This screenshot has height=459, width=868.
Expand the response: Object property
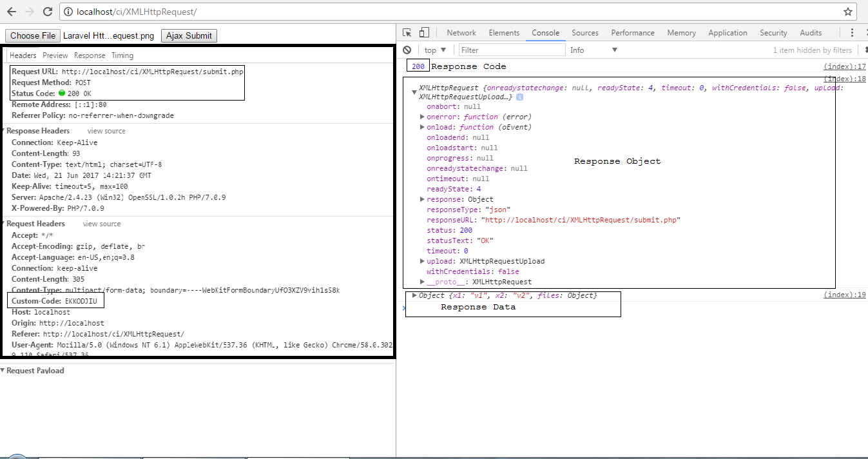[x=422, y=199]
